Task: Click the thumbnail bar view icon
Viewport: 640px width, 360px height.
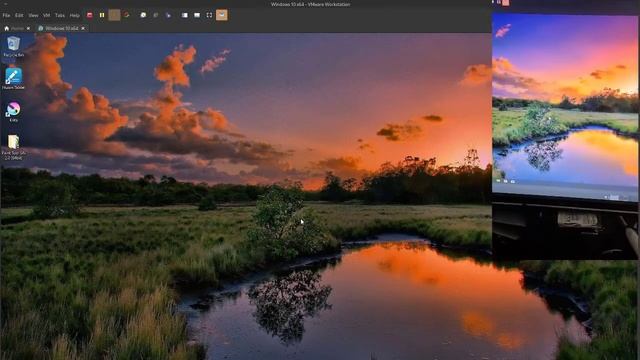Action: click(197, 15)
